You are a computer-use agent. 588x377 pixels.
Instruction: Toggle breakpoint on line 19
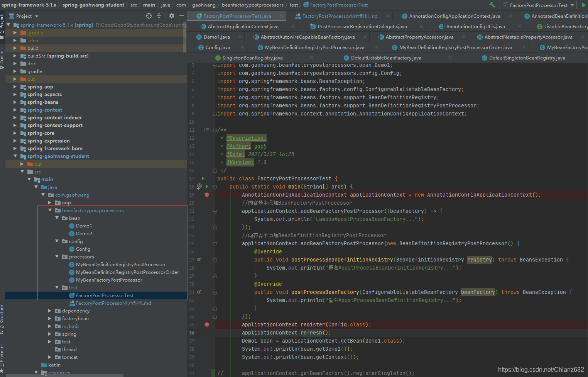point(207,195)
